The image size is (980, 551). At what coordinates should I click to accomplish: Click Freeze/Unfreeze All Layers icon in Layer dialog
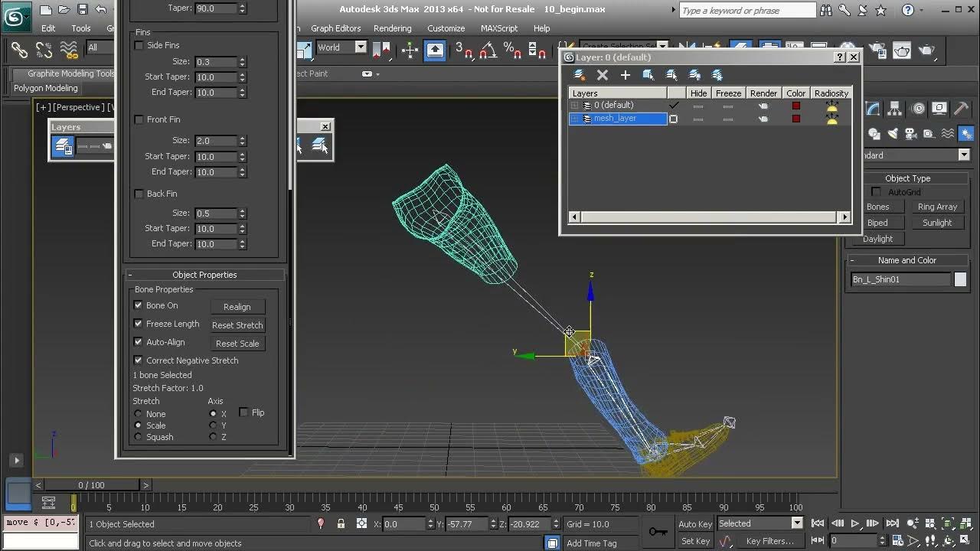pos(717,74)
